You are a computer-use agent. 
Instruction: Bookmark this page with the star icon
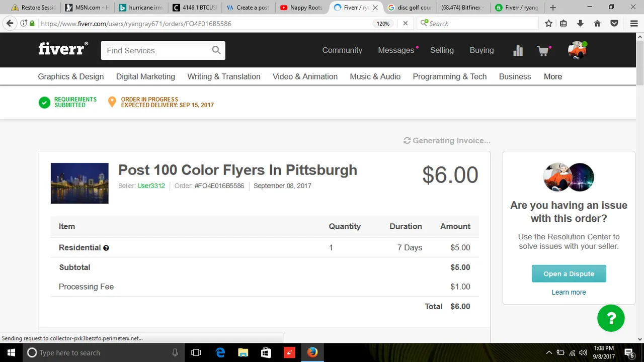(x=549, y=23)
